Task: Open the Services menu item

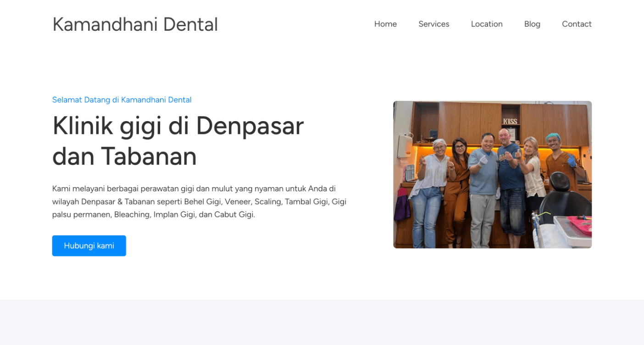Action: tap(433, 24)
